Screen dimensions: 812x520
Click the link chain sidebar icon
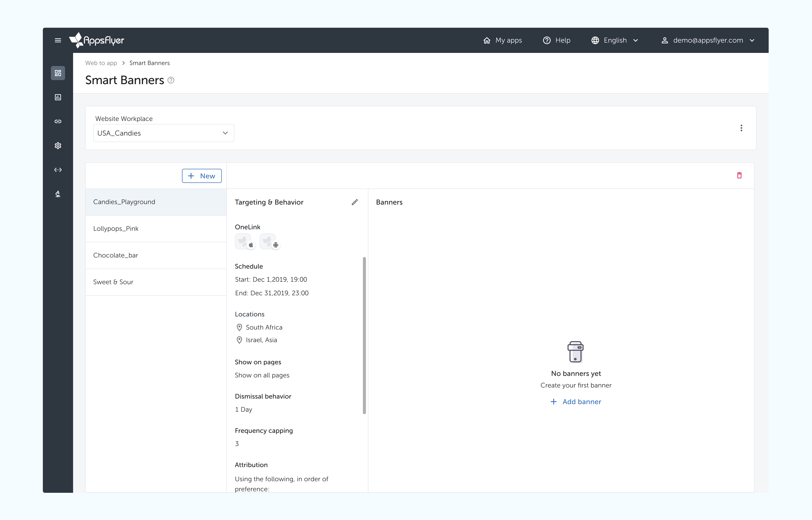(x=58, y=121)
